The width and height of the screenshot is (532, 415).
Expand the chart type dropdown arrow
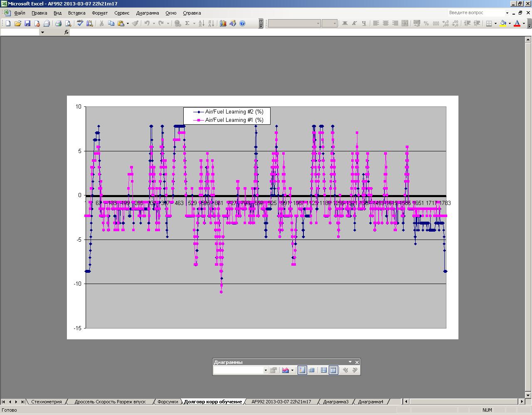[292, 370]
